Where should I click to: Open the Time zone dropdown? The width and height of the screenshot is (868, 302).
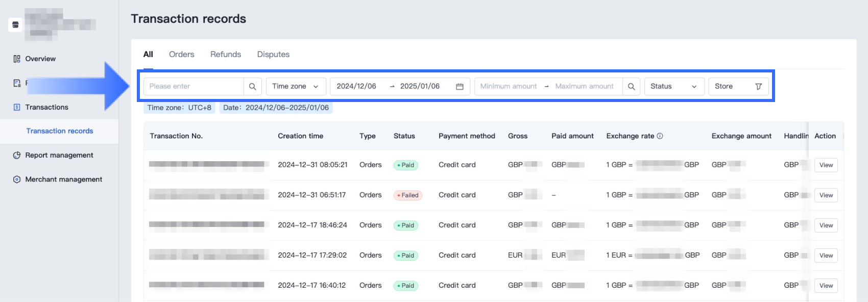[296, 87]
